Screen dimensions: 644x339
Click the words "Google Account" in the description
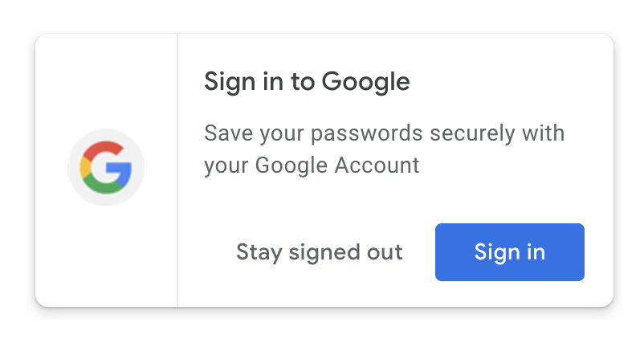click(x=337, y=166)
